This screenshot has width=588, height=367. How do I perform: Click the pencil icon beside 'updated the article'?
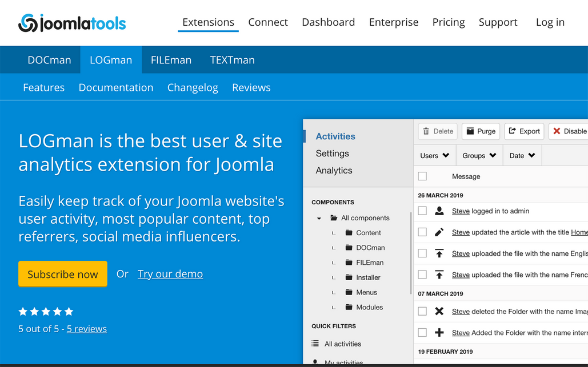439,232
